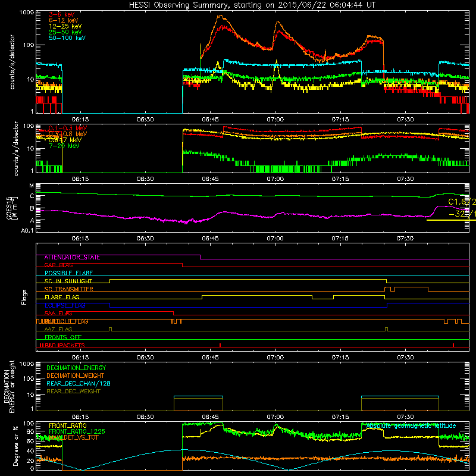
Task: Click the SC_IN_SUNLIGHT flag label
Action: pos(68,281)
